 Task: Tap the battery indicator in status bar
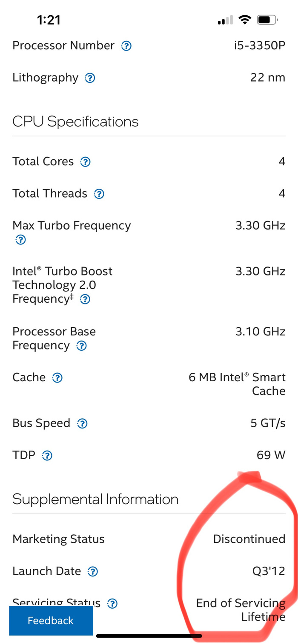click(x=267, y=20)
